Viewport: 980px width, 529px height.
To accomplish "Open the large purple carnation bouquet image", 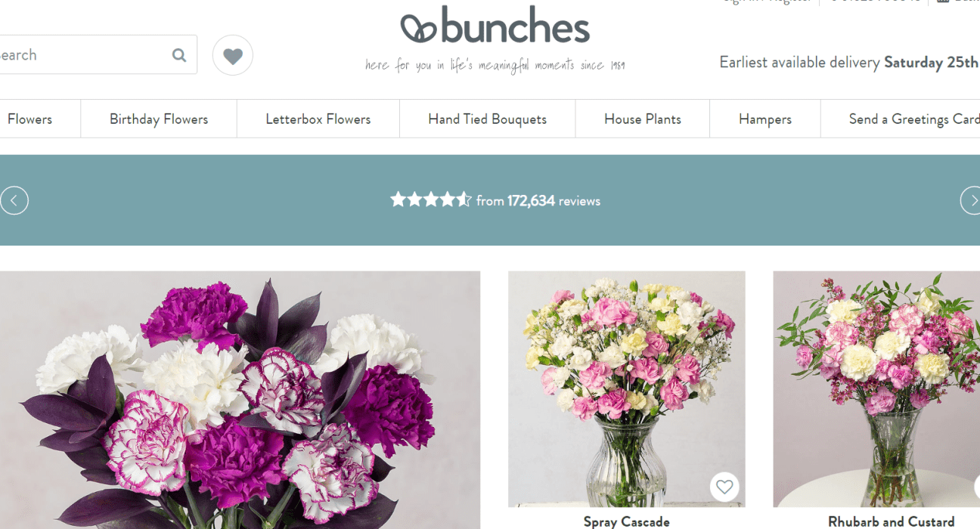I will click(x=240, y=401).
